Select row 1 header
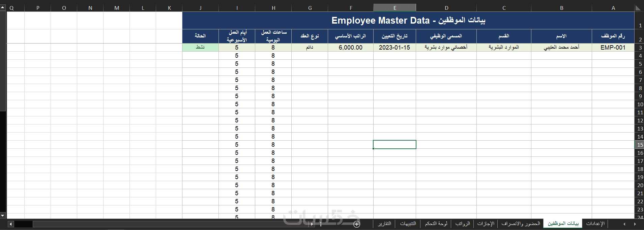Screen dimensions: 644x230 [x=640, y=21]
